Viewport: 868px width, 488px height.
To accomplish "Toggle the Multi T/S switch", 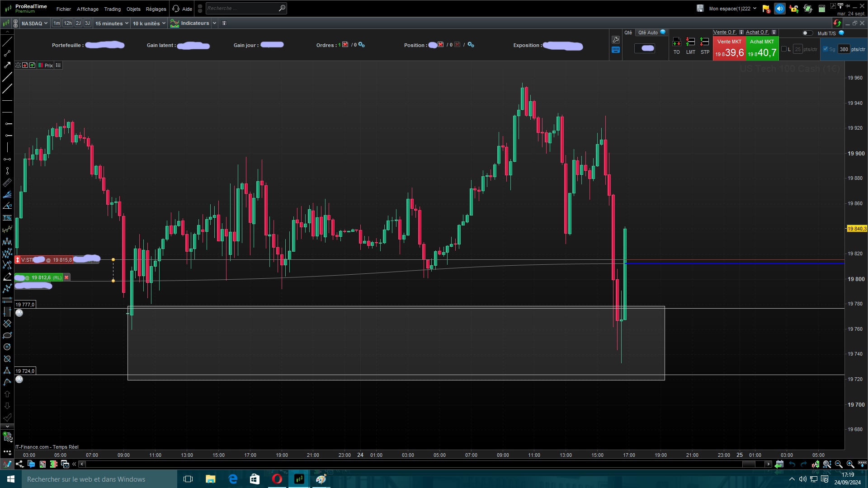I will pyautogui.click(x=807, y=33).
